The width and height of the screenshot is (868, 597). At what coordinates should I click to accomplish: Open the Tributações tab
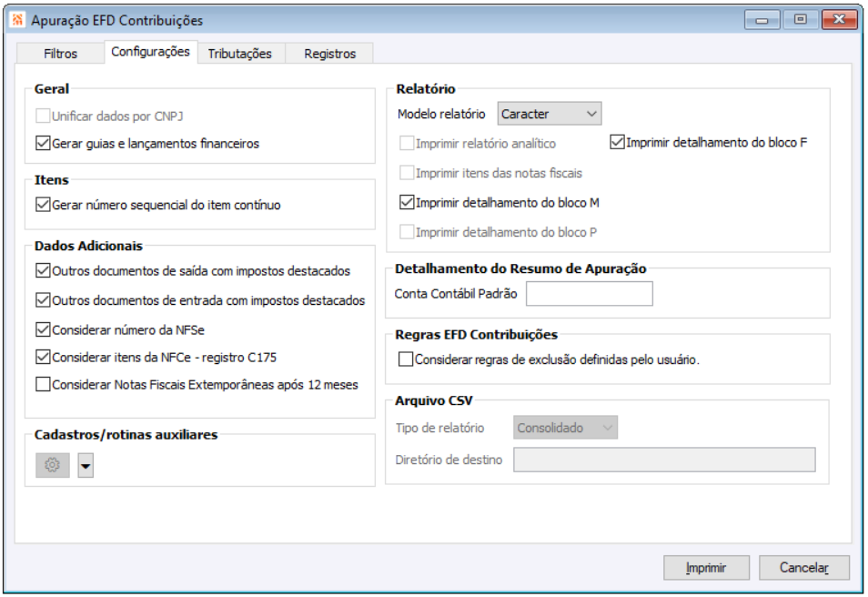click(x=239, y=54)
